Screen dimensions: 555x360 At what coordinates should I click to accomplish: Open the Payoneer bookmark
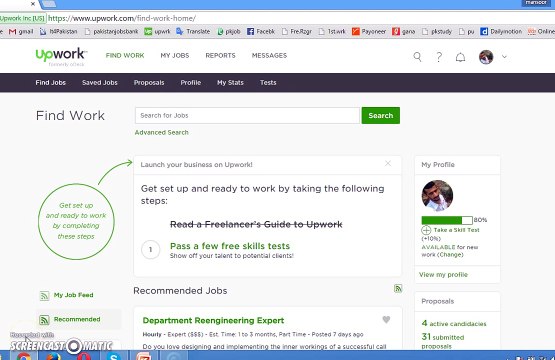point(369,32)
